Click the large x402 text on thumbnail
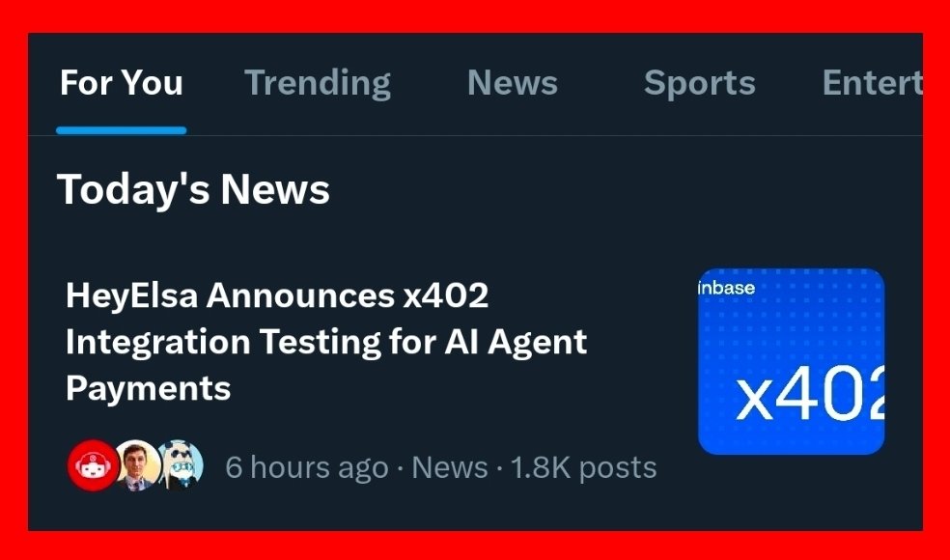Viewport: 950px width, 560px height. (809, 399)
